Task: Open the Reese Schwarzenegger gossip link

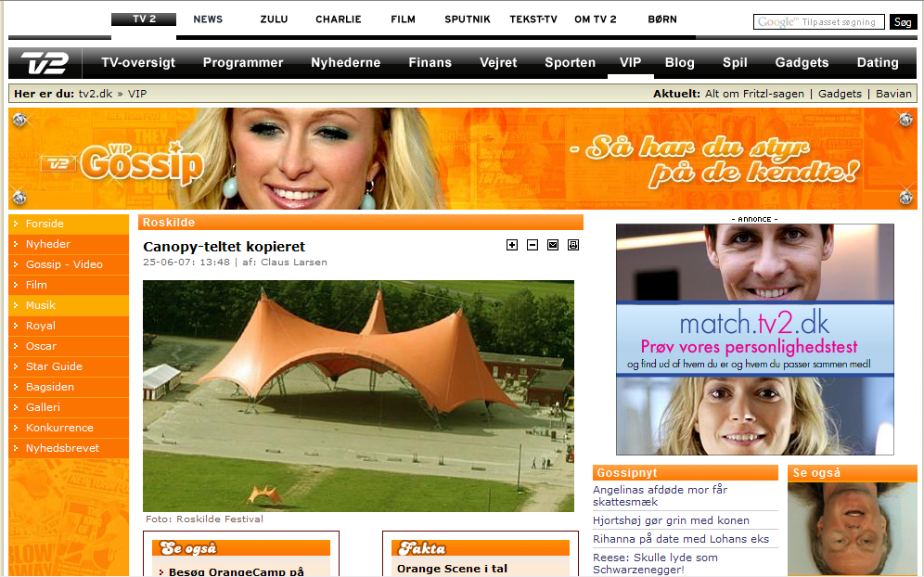Action: [655, 563]
